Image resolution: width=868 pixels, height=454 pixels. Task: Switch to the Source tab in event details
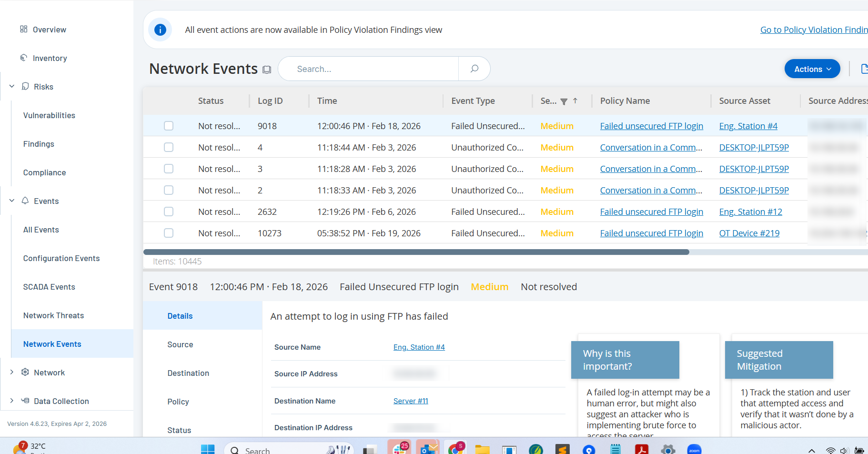click(180, 344)
